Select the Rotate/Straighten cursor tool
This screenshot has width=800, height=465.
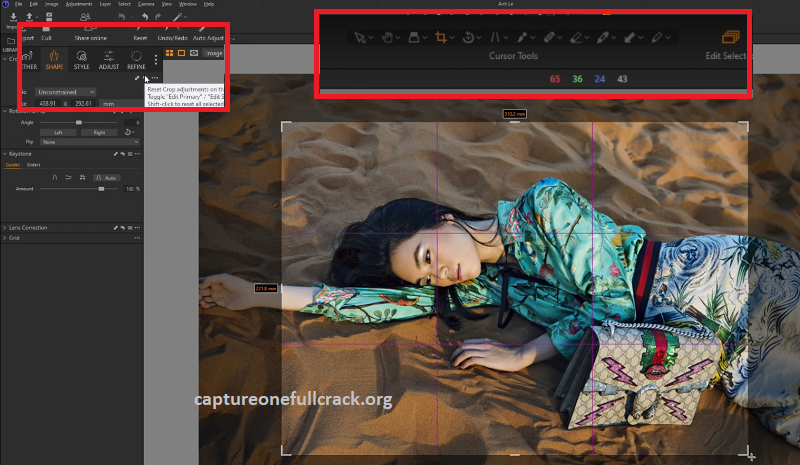click(467, 37)
